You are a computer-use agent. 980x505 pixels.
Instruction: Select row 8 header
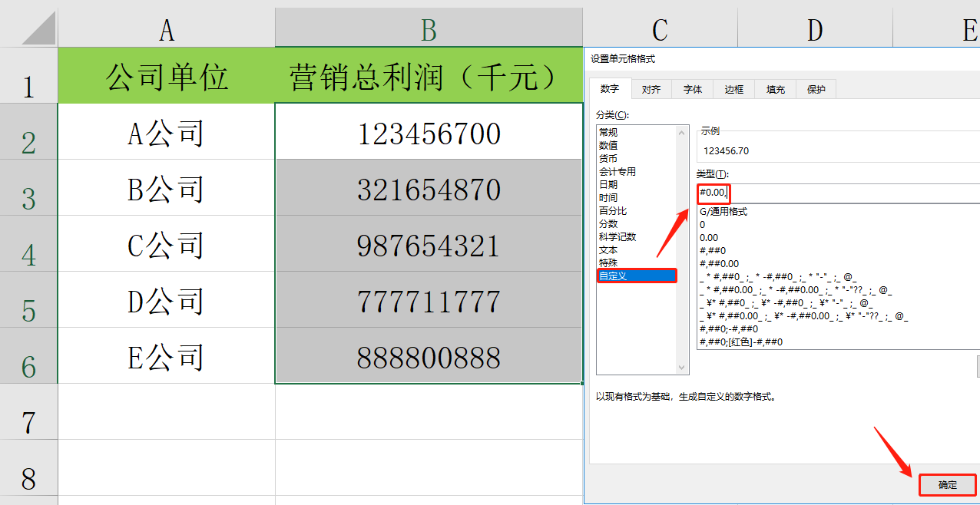[28, 467]
